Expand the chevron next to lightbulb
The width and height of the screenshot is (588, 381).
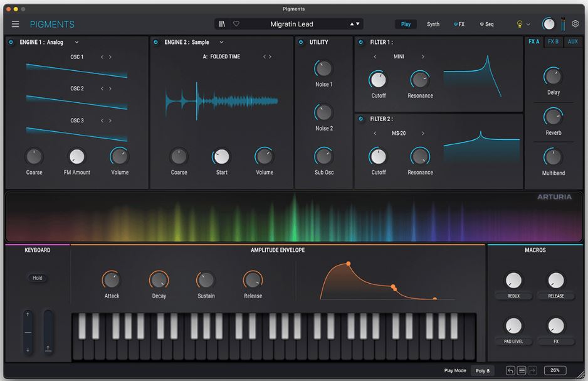tap(528, 24)
